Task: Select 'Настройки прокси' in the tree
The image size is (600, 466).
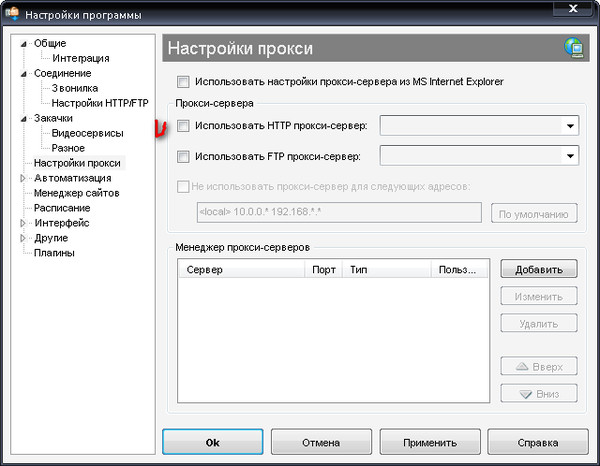Action: point(77,163)
